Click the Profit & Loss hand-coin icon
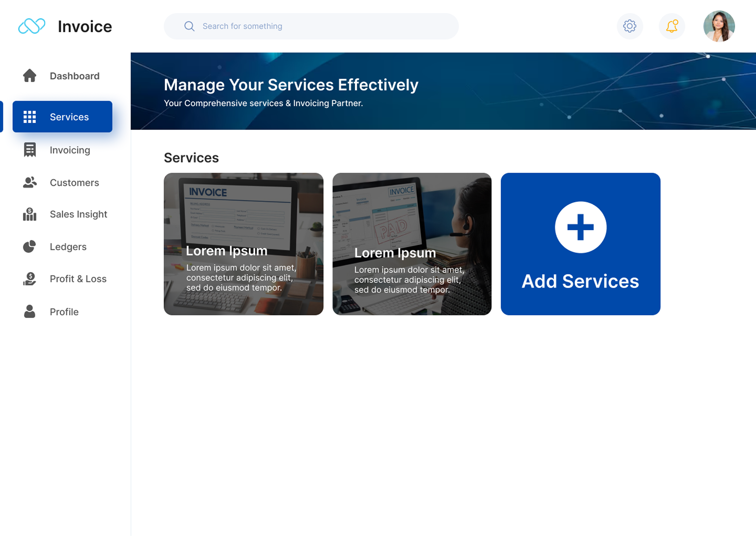The image size is (756, 538). [x=30, y=279]
